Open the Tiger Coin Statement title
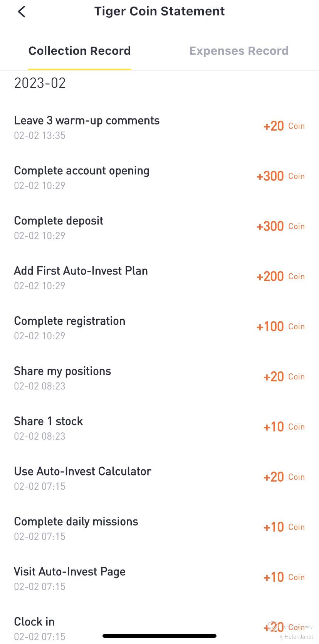The image size is (319, 644). [159, 12]
